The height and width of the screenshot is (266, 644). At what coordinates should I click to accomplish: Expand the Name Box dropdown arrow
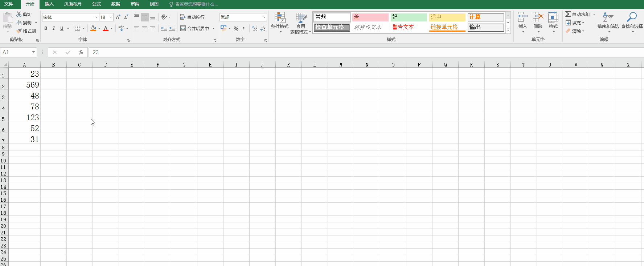33,52
